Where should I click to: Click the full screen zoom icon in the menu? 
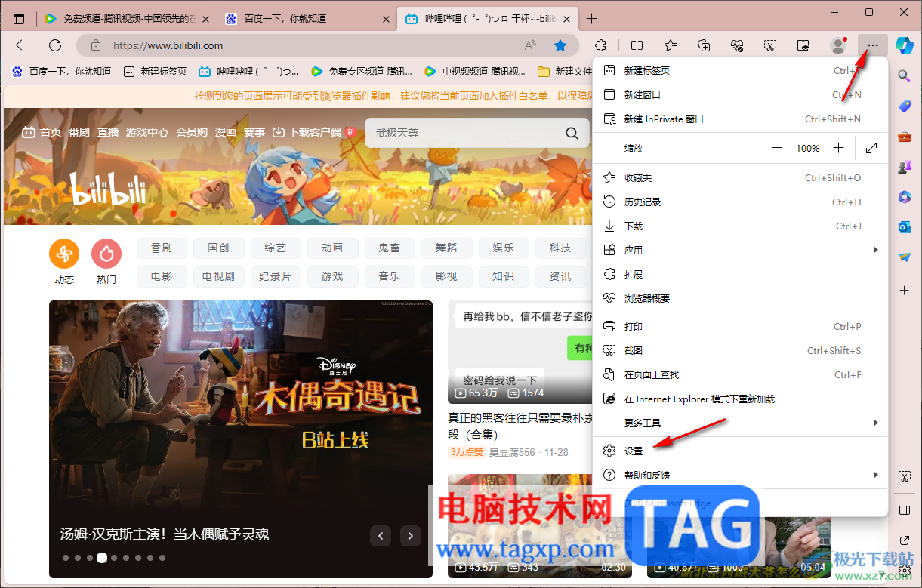coord(871,148)
